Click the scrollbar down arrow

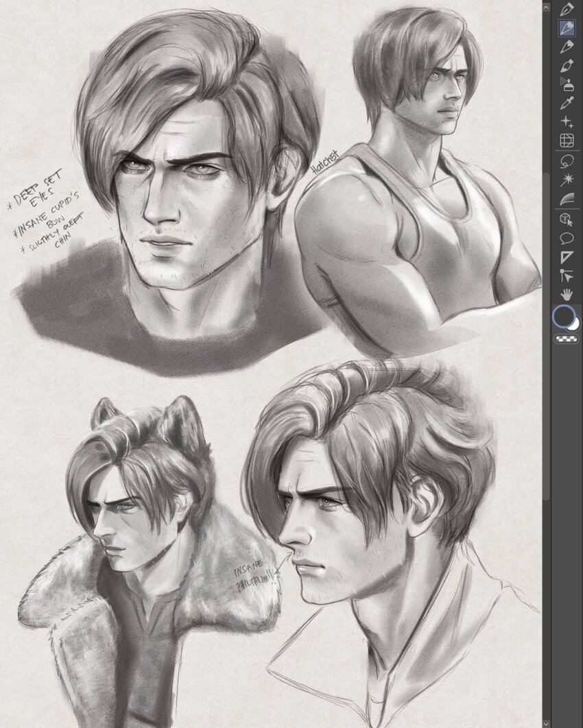click(547, 723)
